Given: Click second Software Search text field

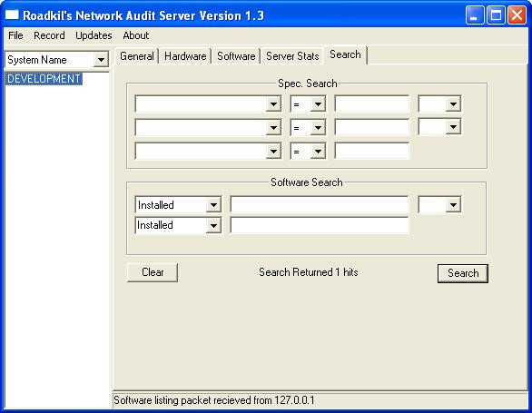Looking at the screenshot, I should click(320, 225).
